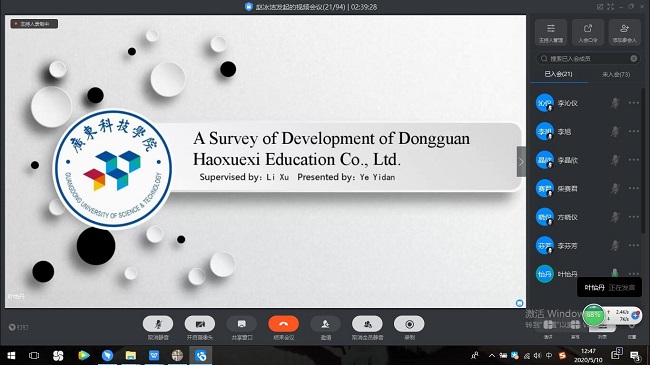Image resolution: width=650 pixels, height=365 pixels.
Task: Open the more options for 方晓仪
Action: coord(633,217)
